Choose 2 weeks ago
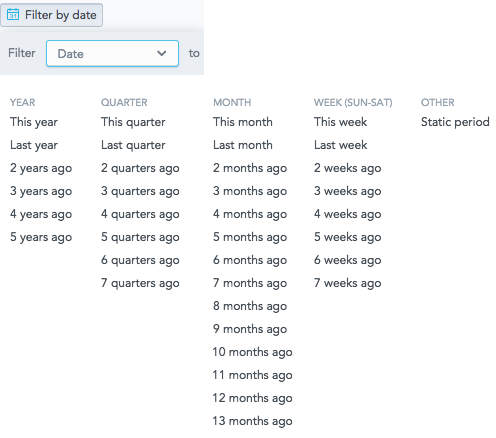Viewport: 496px width, 438px height. click(x=347, y=168)
